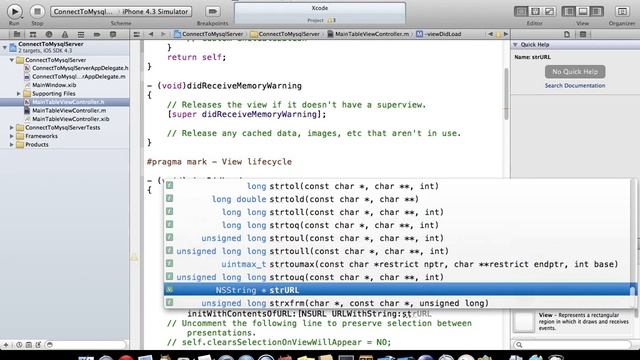Choose strtol from the completion list
The width and height of the screenshot is (640, 360).
[398, 186]
